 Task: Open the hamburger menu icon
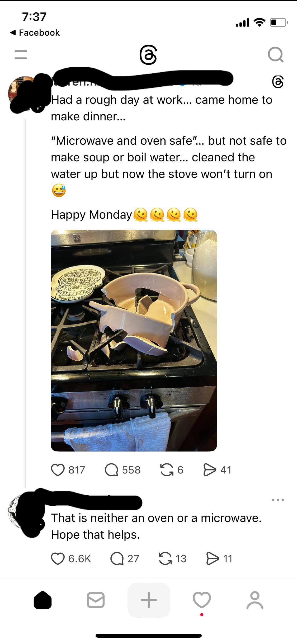21,55
